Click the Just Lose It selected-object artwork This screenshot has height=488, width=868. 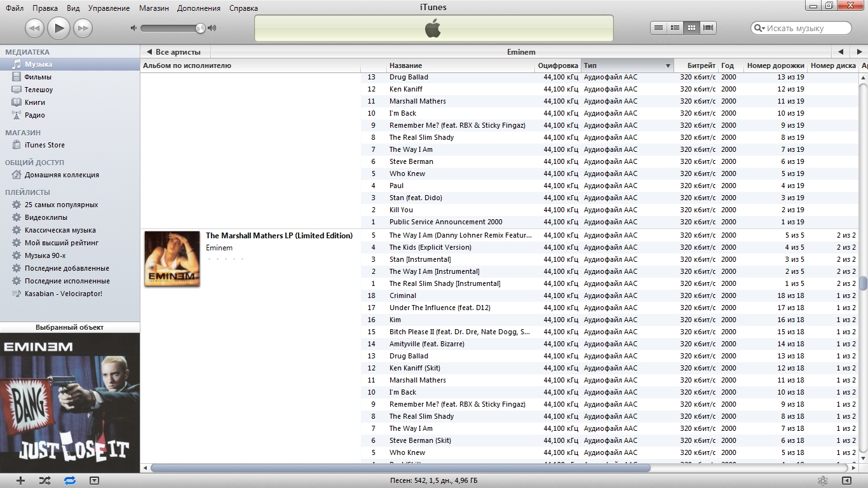pyautogui.click(x=70, y=403)
